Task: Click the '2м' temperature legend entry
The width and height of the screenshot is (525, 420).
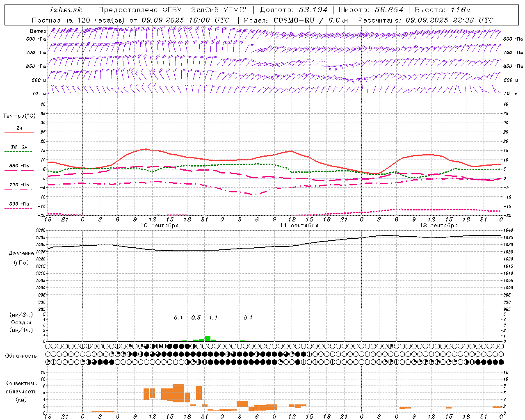Action: 19,128
